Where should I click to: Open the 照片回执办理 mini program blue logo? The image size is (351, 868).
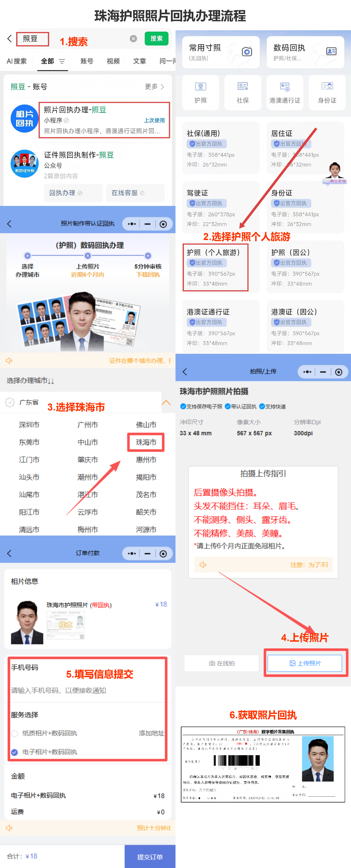tap(24, 119)
